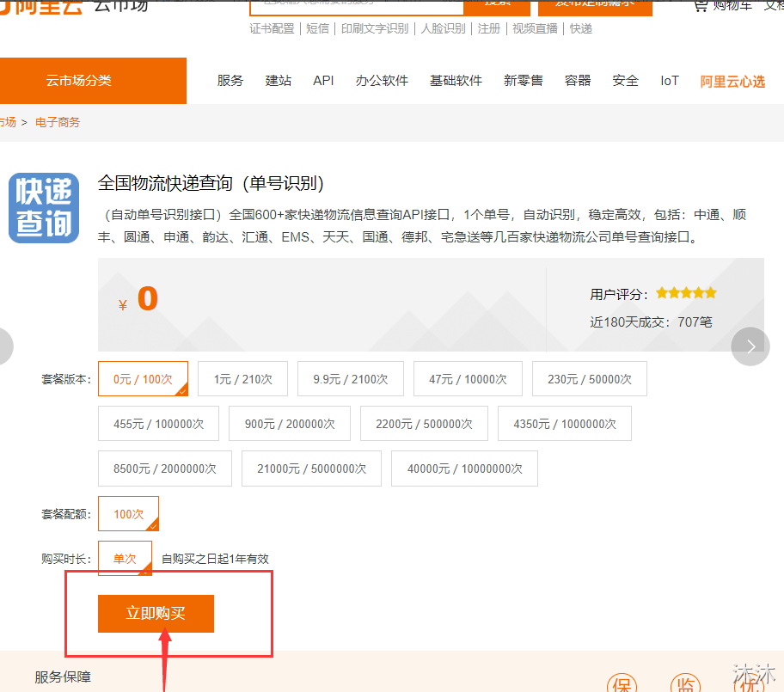This screenshot has width=784, height=692.
Task: Click the 证书配置 hot search link
Action: (272, 28)
